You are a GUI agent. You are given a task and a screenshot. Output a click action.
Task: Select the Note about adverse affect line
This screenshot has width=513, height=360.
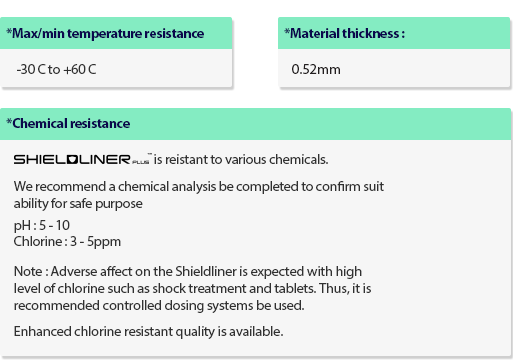coord(188,271)
